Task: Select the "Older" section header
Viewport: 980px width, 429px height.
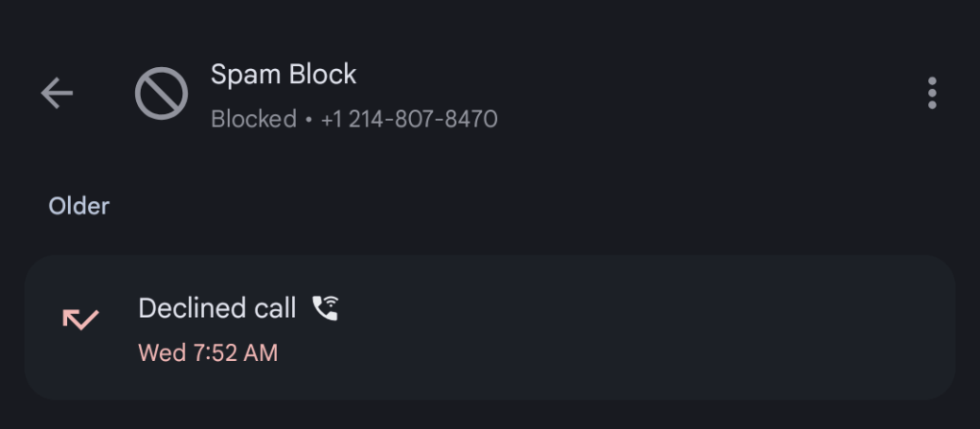Action: (x=79, y=206)
